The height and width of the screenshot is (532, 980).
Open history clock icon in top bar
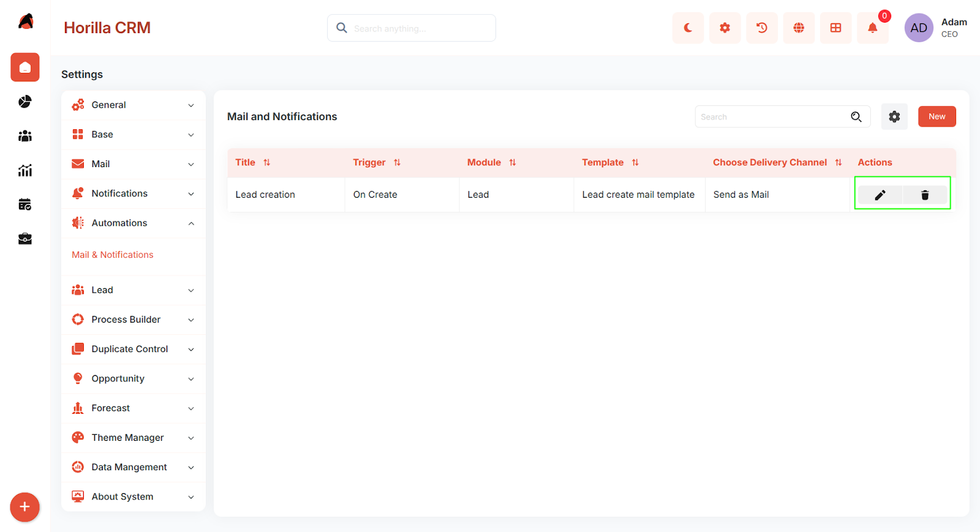pos(762,28)
